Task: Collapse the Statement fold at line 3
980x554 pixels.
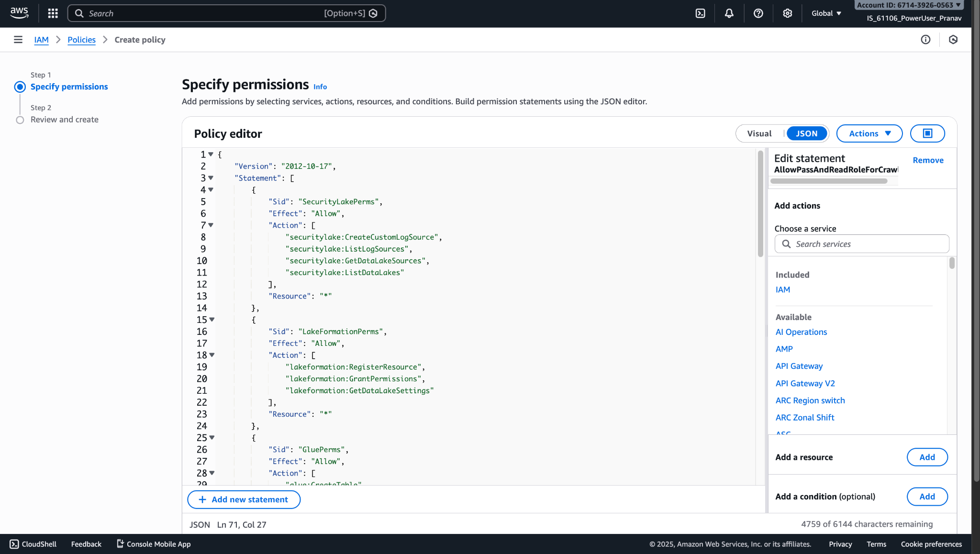Action: click(211, 178)
